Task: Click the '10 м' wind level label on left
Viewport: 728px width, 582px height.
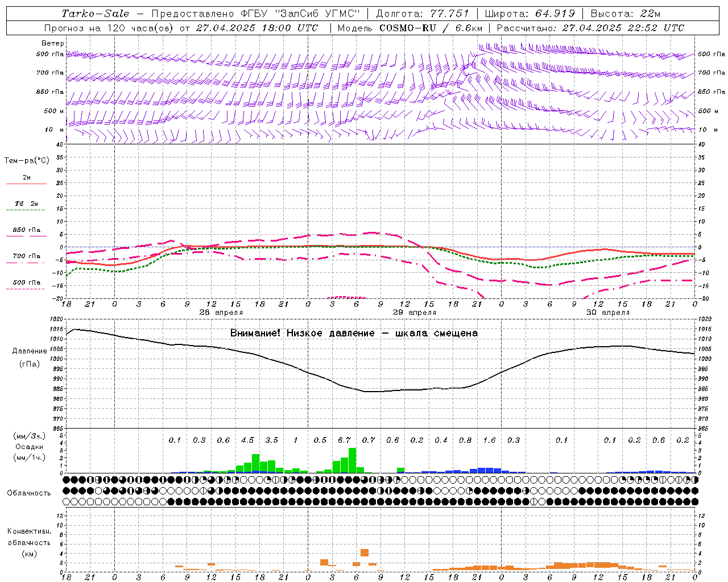Action: [54, 130]
